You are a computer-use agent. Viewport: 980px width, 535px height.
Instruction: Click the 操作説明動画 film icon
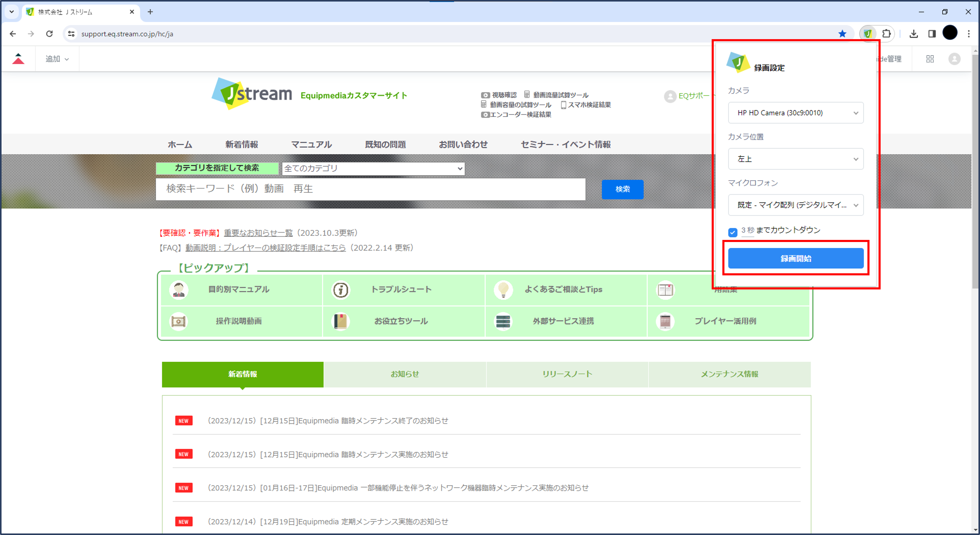pyautogui.click(x=178, y=321)
